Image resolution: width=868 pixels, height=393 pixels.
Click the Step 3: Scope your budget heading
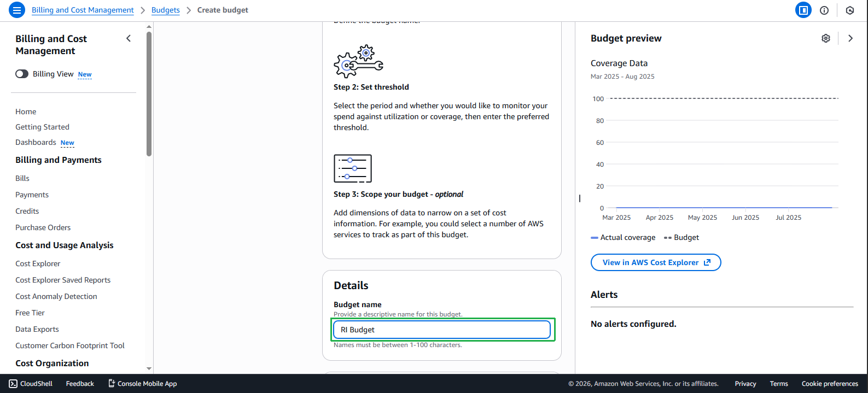click(x=399, y=194)
